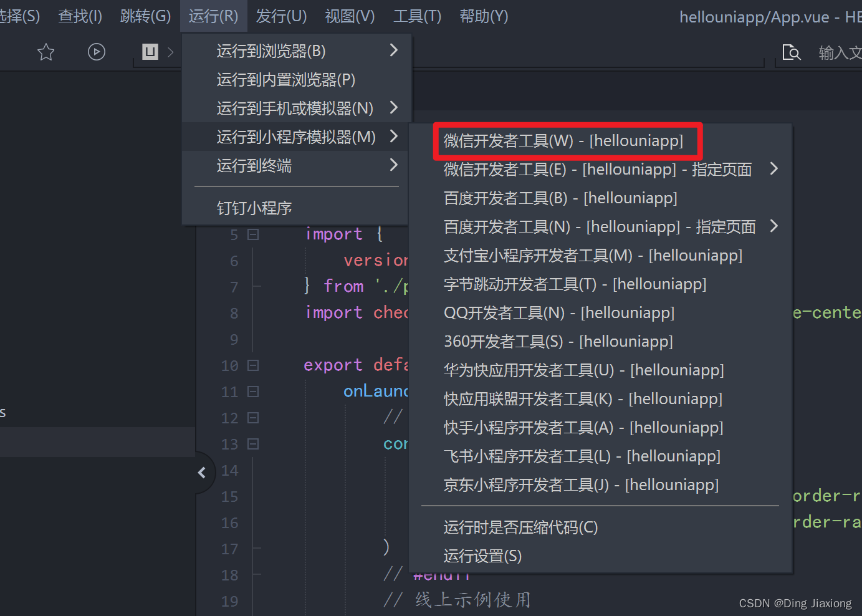Open the 运行(R) menu

[x=213, y=16]
